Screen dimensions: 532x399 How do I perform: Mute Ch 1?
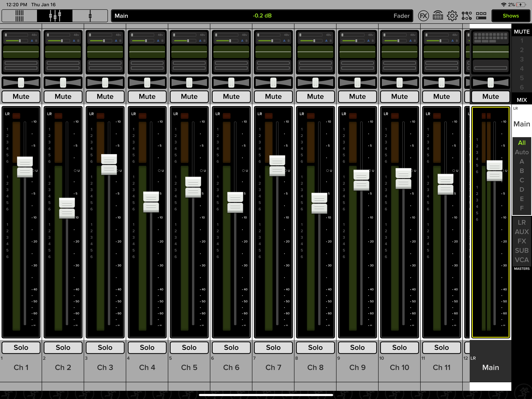[x=21, y=96]
